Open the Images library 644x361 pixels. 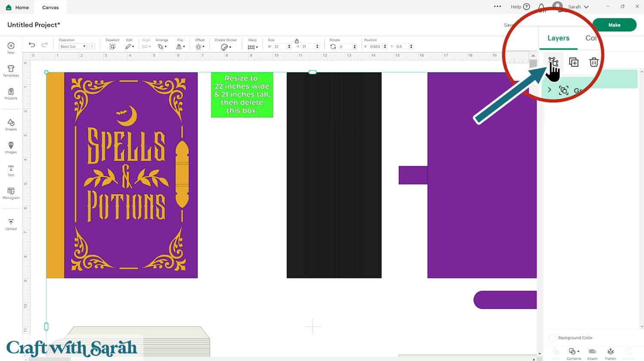pos(11,147)
